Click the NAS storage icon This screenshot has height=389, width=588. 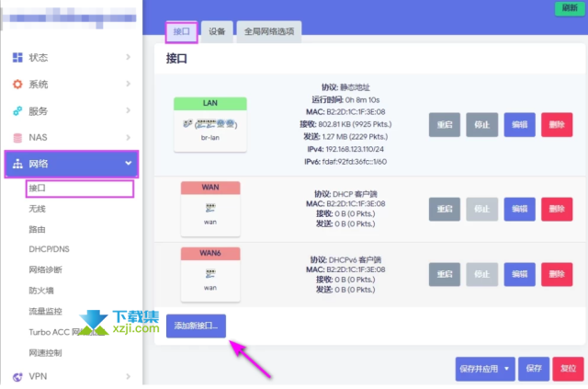pyautogui.click(x=17, y=138)
